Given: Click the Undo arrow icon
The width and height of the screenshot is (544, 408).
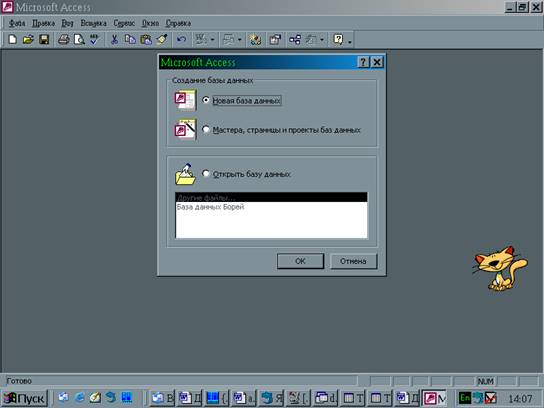Looking at the screenshot, I should pos(181,40).
